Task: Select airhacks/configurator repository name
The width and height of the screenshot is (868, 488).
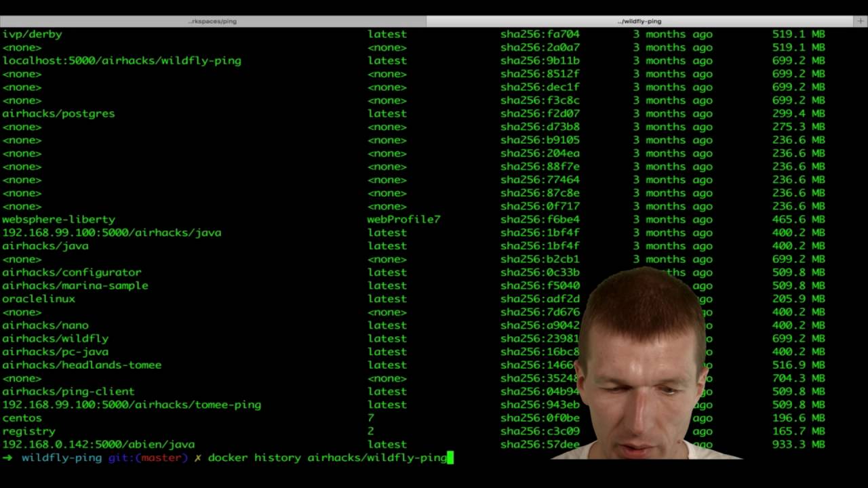Action: pos(72,272)
